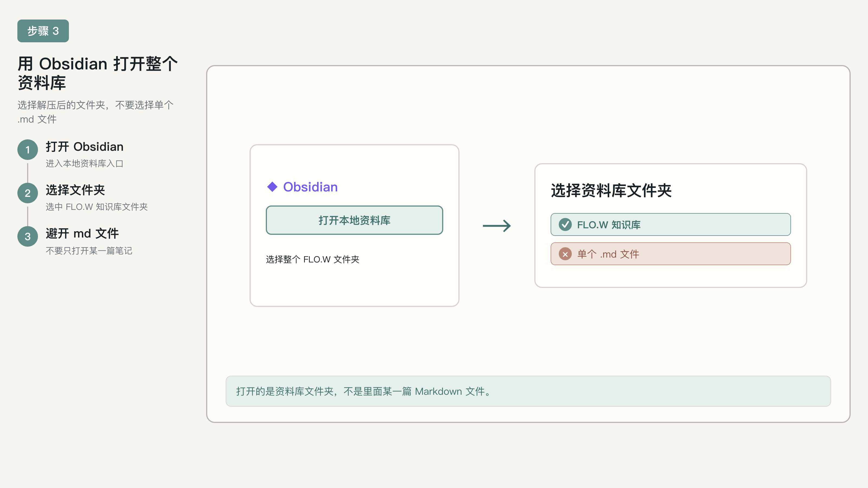Image resolution: width=868 pixels, height=488 pixels.
Task: Click the description 进入本地资料库入口
Action: (85, 164)
